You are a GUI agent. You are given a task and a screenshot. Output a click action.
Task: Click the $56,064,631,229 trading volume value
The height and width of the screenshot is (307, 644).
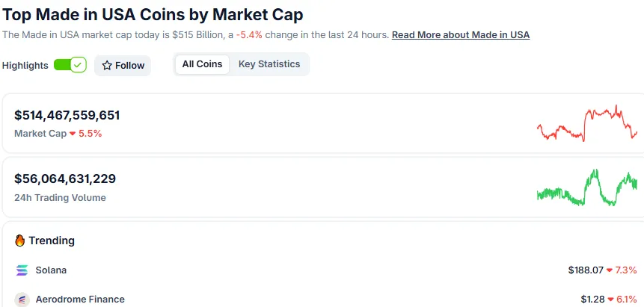coord(65,179)
